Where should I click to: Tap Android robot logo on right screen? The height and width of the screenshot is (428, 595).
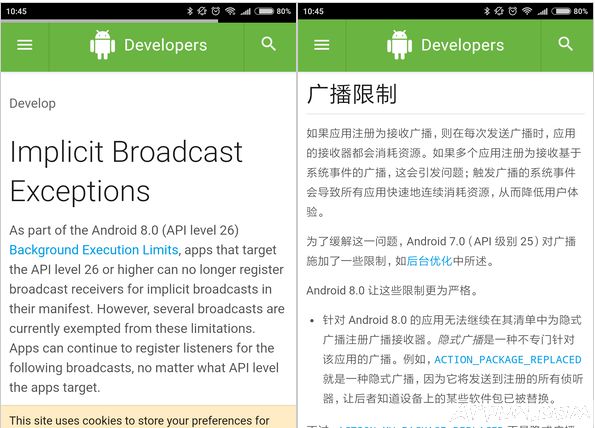400,45
